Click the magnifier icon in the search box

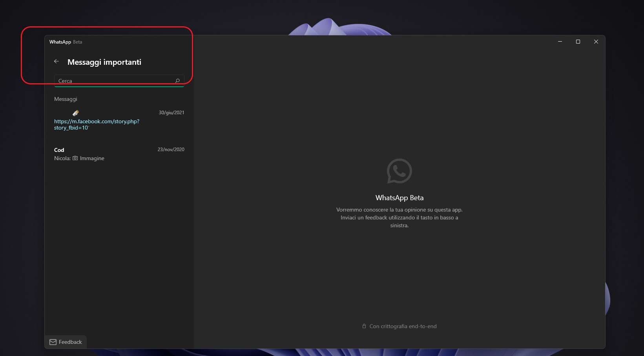tap(177, 81)
